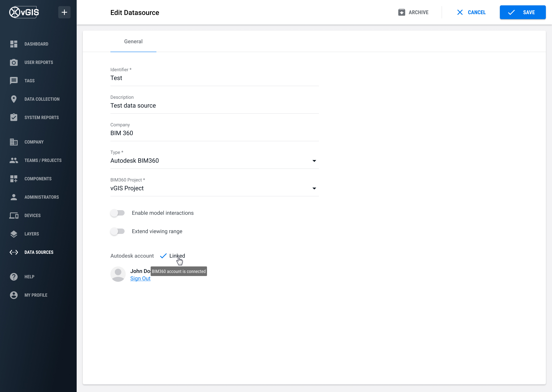The width and height of the screenshot is (552, 392).
Task: Open Teams / Projects menu item
Action: pyautogui.click(x=43, y=161)
